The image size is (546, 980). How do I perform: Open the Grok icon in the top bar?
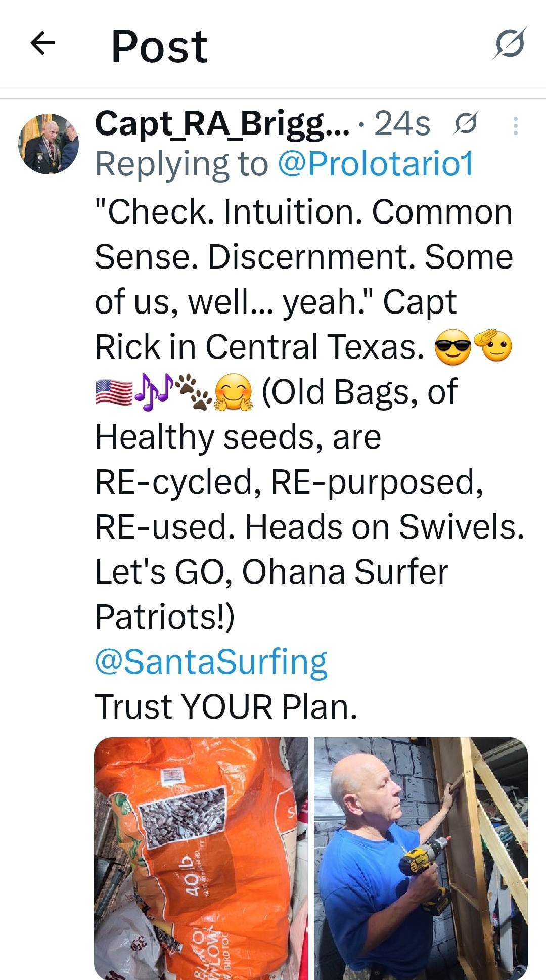(x=510, y=44)
